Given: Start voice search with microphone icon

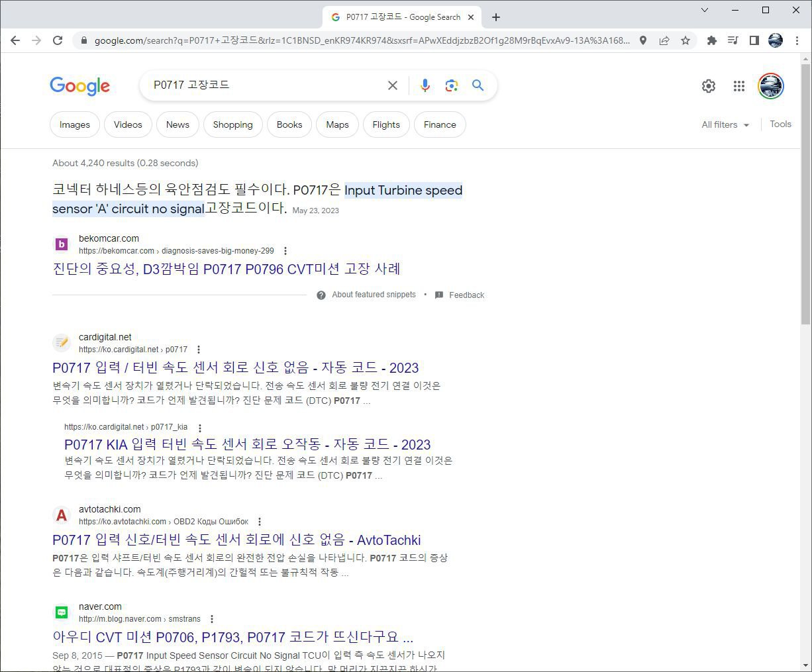Looking at the screenshot, I should pyautogui.click(x=425, y=85).
